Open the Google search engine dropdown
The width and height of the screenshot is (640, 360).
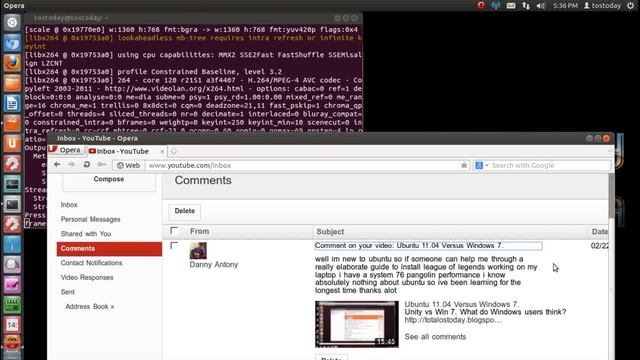[x=482, y=165]
